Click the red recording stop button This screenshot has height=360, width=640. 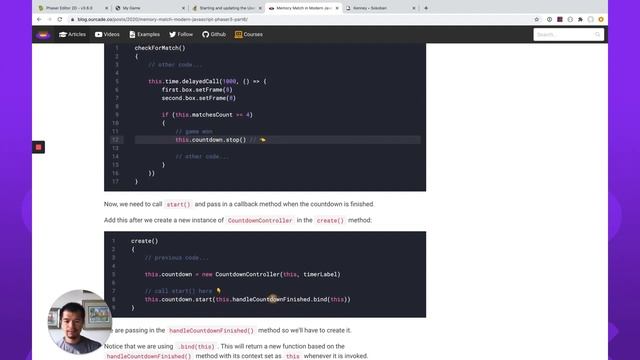tap(38, 147)
